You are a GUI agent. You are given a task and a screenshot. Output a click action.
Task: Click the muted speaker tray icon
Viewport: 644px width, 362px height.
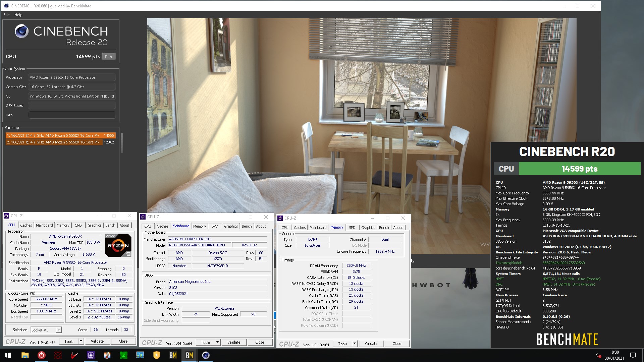(598, 355)
